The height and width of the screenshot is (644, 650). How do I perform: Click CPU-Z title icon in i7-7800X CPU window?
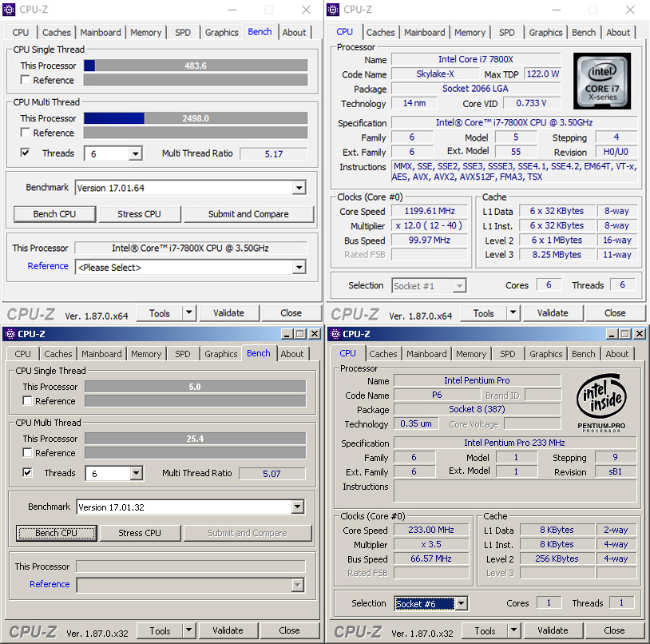coord(334,10)
